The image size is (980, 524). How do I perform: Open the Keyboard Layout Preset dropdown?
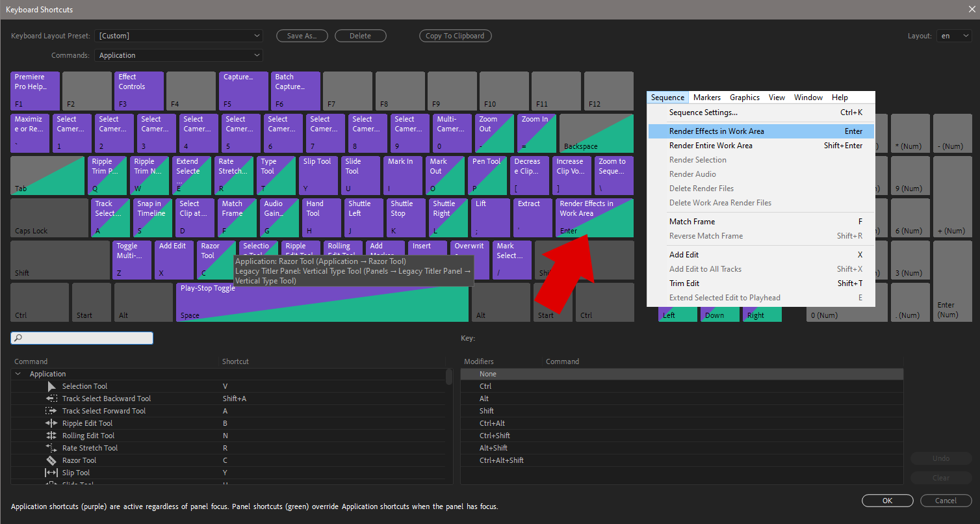pyautogui.click(x=179, y=36)
